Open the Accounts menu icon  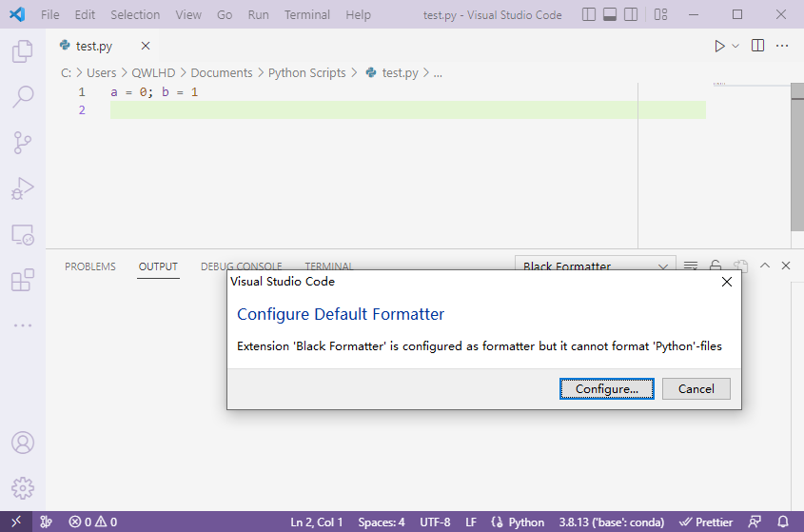(23, 443)
